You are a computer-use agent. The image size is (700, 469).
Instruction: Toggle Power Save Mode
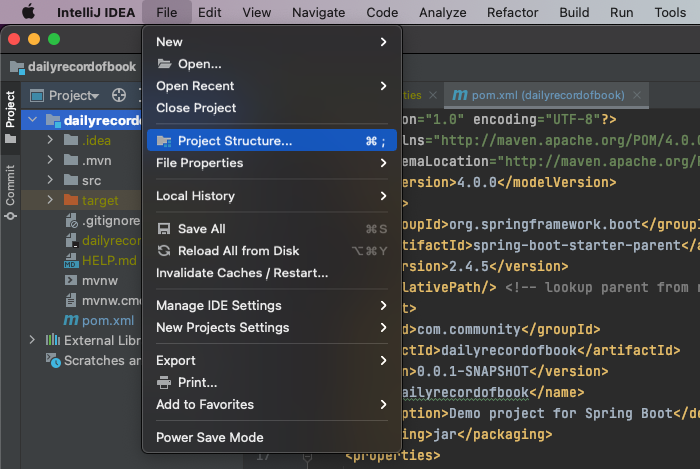click(x=271, y=437)
